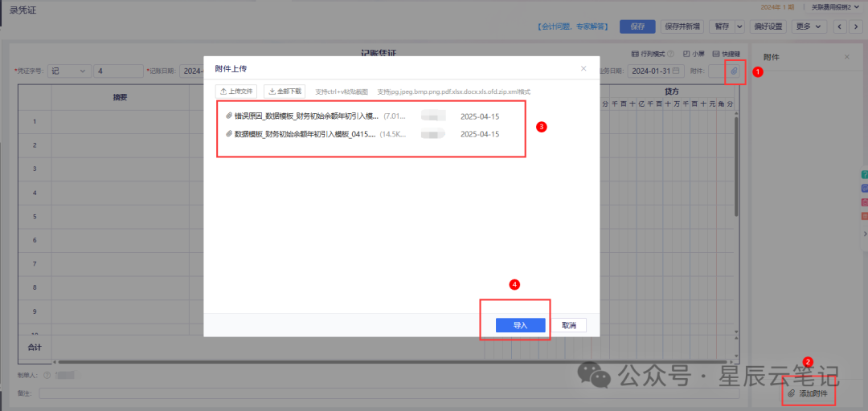Click the 备注 remarks input field
868x411 pixels.
389,393
